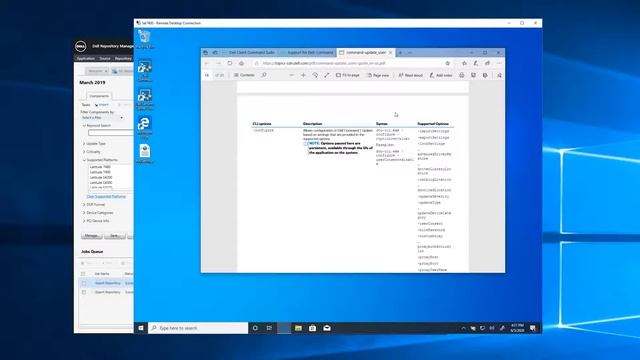This screenshot has height=360, width=640.
Task: Click the Add notes pen icon in Edge toolbar
Action: [x=476, y=63]
